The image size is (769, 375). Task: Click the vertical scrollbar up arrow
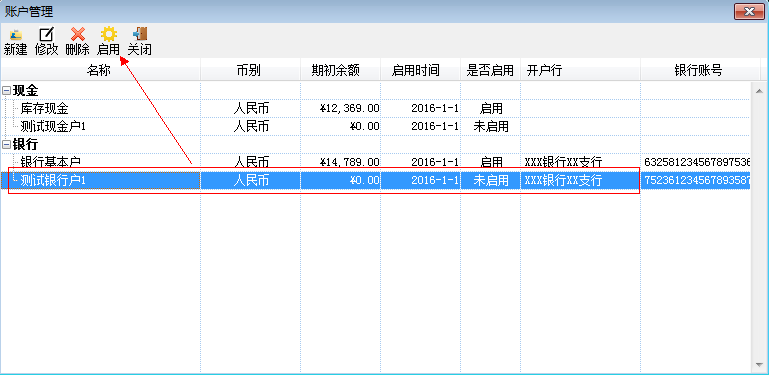[759, 91]
